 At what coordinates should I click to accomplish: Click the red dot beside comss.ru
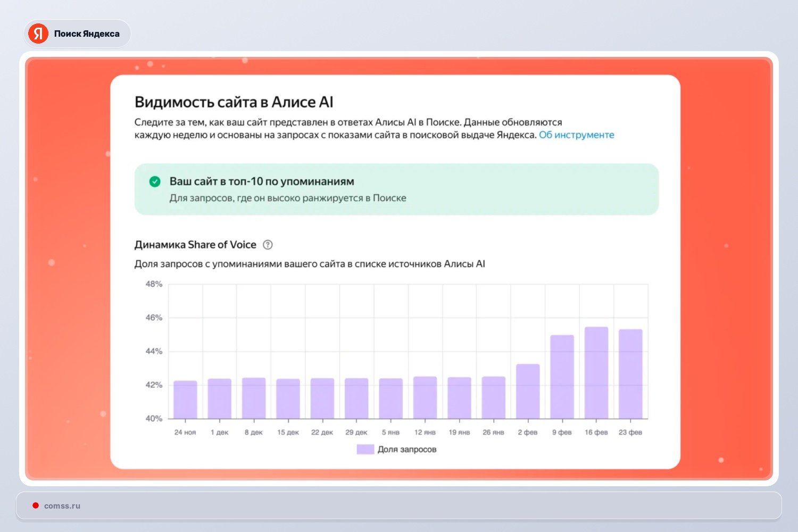pos(36,505)
